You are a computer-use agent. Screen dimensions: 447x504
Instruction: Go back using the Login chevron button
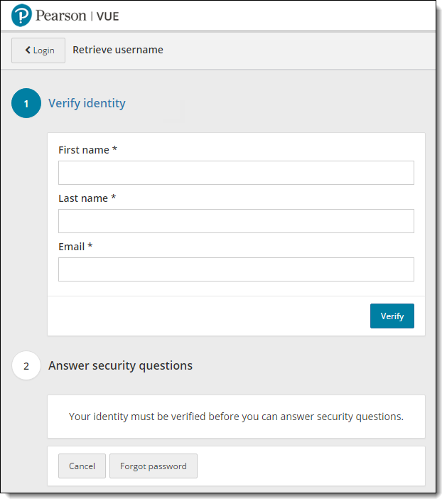(x=38, y=50)
